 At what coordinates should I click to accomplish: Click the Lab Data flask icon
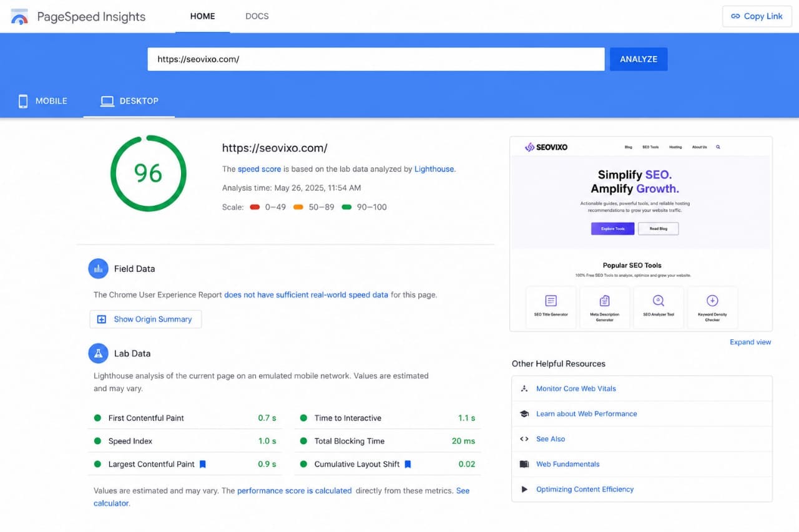point(98,354)
